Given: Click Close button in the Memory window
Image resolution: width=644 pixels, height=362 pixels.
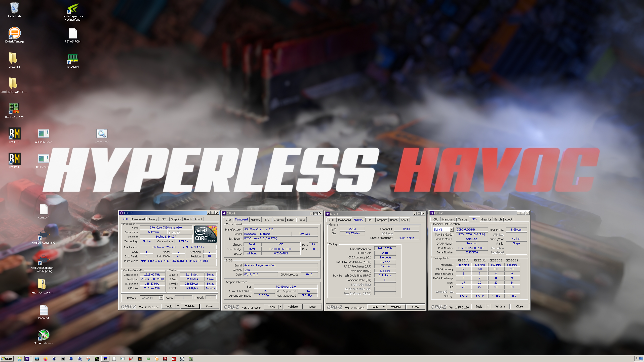Looking at the screenshot, I should [x=415, y=307].
